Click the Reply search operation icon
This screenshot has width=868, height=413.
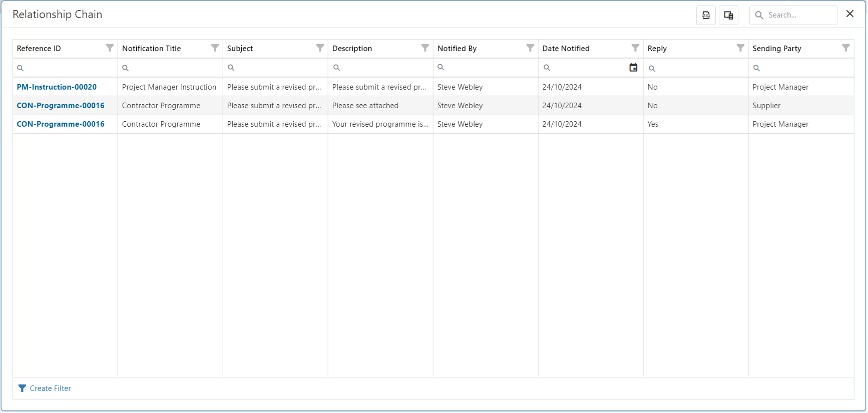pos(652,68)
